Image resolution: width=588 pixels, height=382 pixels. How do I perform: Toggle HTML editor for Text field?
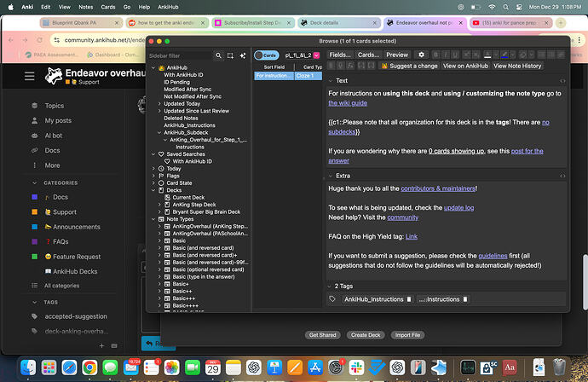click(562, 81)
